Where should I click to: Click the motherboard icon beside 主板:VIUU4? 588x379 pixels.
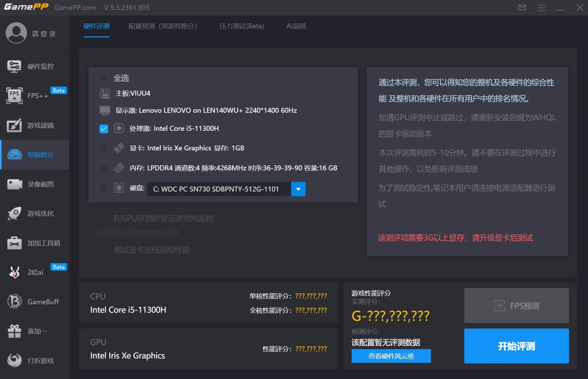[105, 93]
